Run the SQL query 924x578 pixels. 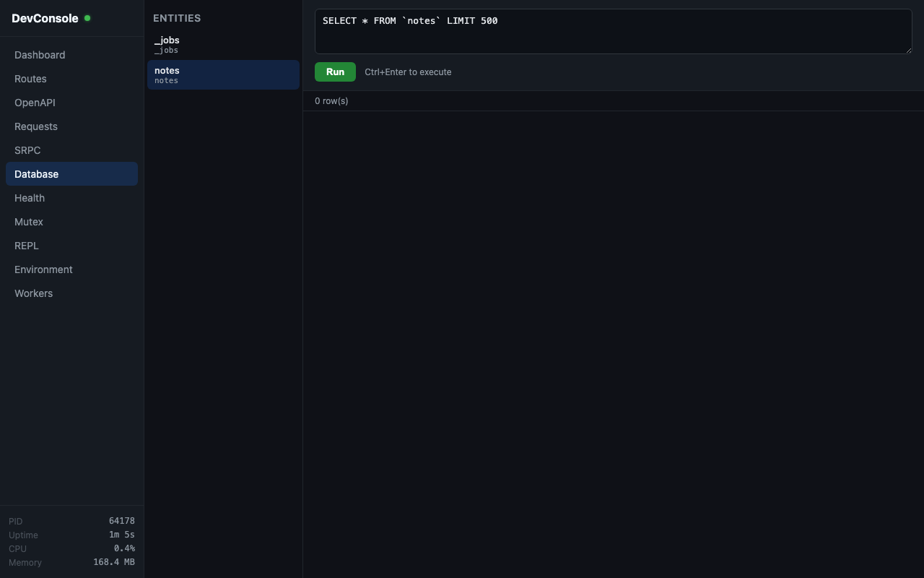[x=335, y=72]
